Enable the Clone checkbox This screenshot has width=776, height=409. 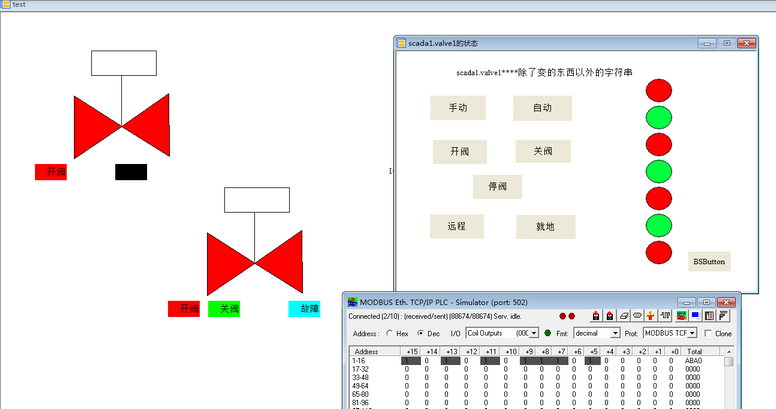pos(708,333)
